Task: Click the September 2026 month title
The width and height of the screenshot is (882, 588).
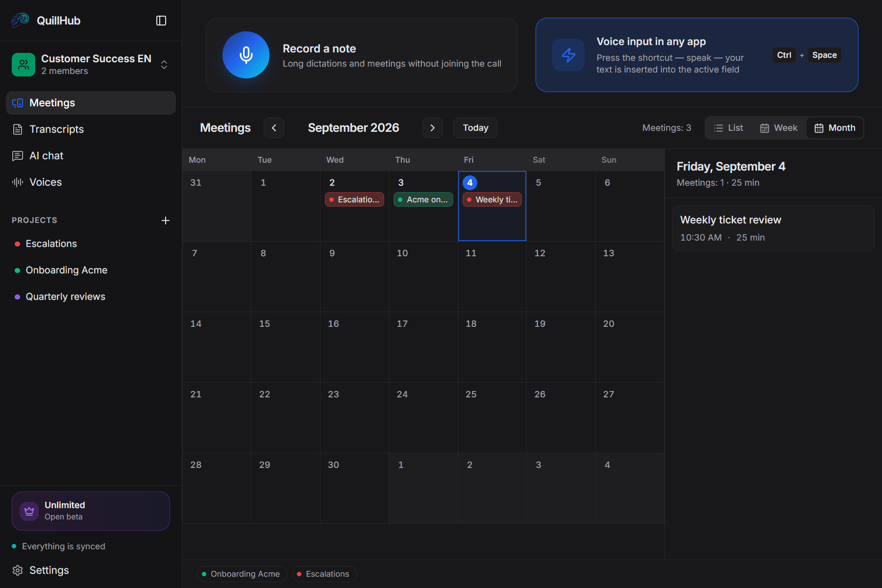Action: [x=353, y=128]
